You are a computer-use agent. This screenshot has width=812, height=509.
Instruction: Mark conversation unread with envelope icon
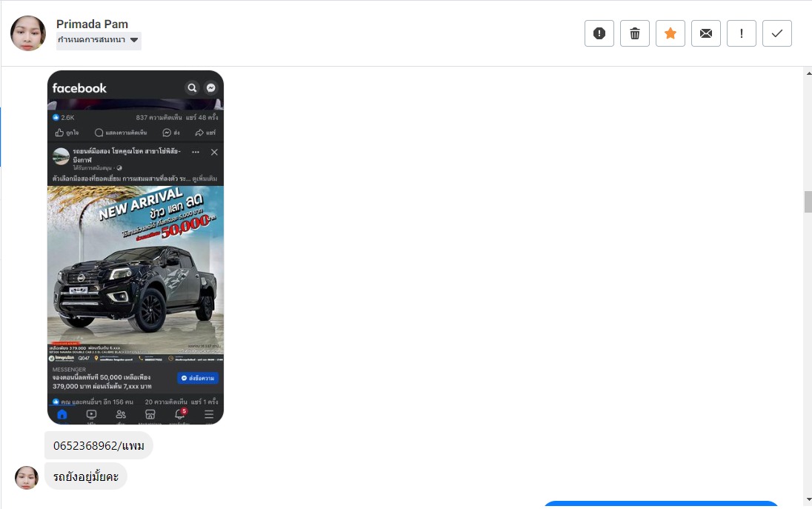point(706,33)
